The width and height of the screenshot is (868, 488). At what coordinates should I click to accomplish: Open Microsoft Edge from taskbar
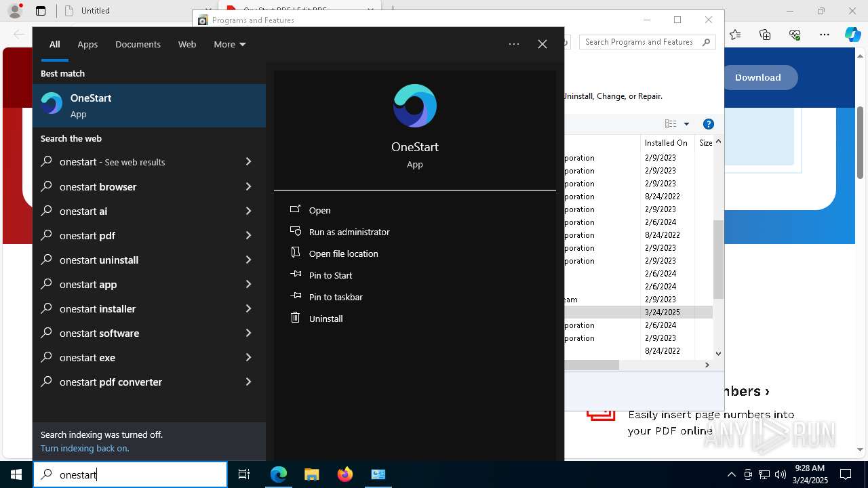click(279, 474)
